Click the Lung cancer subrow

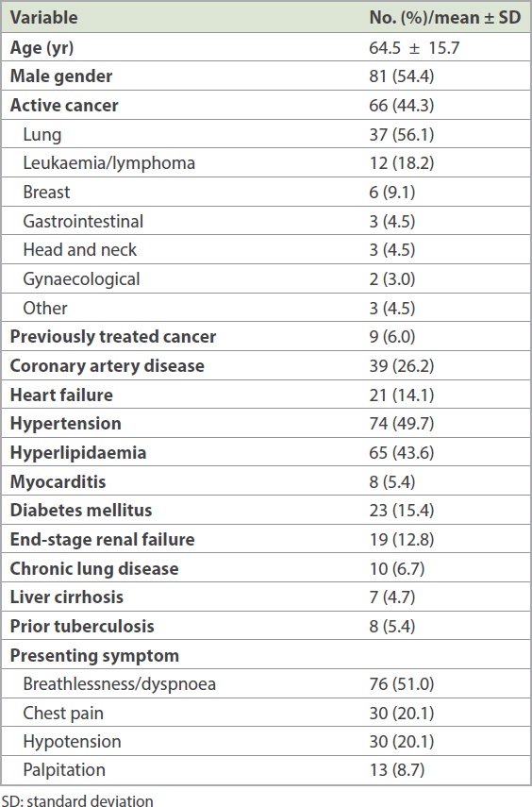[x=266, y=134]
